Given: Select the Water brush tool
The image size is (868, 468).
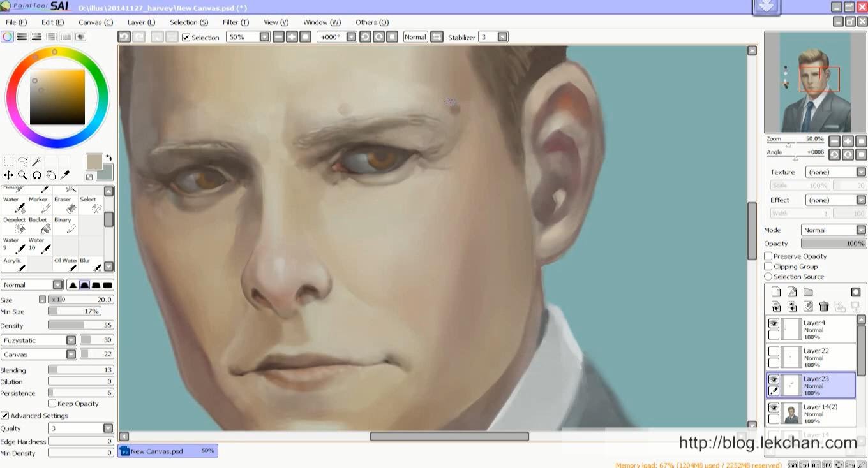Looking at the screenshot, I should pyautogui.click(x=13, y=205).
